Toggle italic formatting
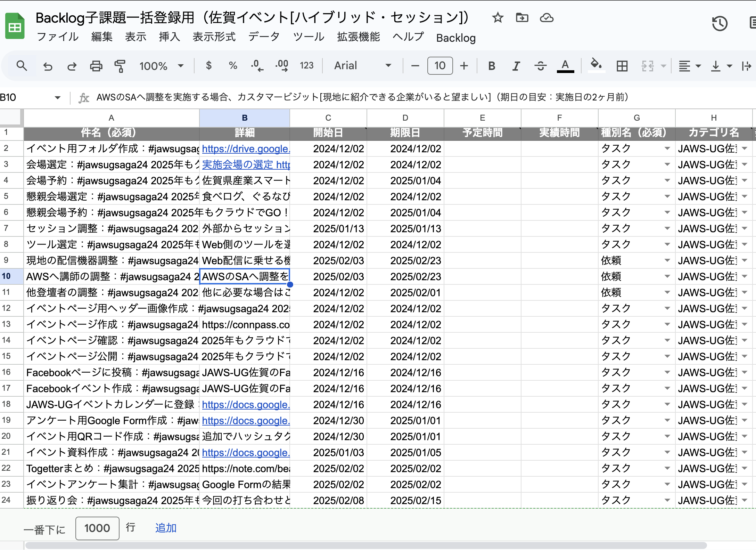The height and width of the screenshot is (550, 756). point(516,66)
